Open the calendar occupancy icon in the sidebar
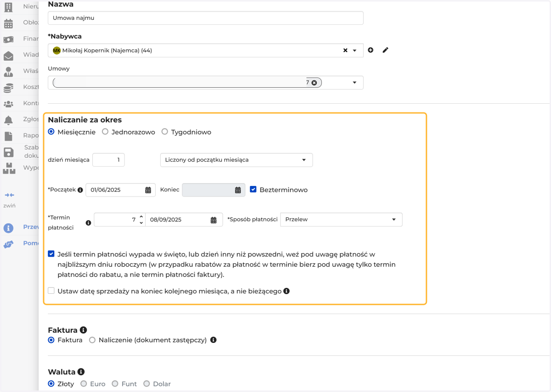This screenshot has height=392, width=551. 8,23
